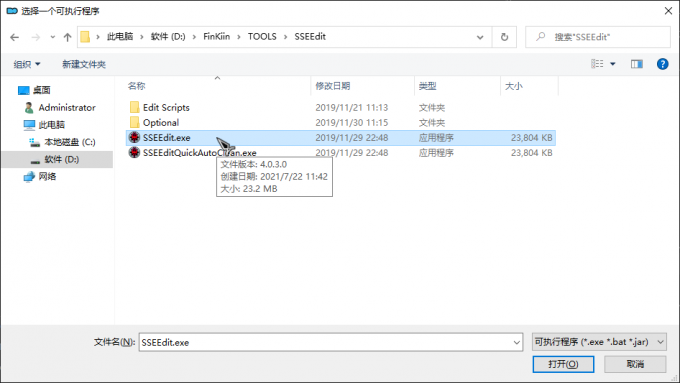
Task: Click SSEEdit in the address path
Action: [310, 37]
